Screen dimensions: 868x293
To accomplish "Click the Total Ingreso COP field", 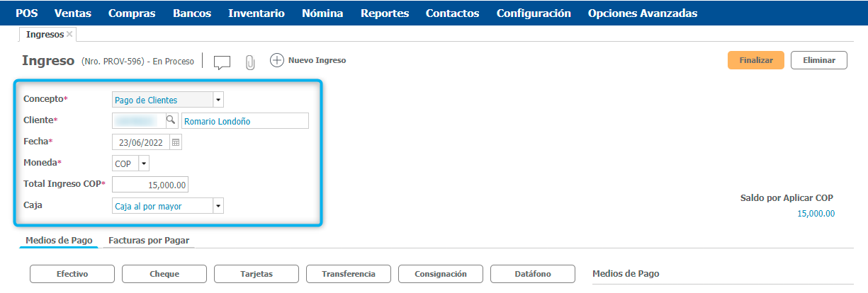I will click(x=150, y=185).
